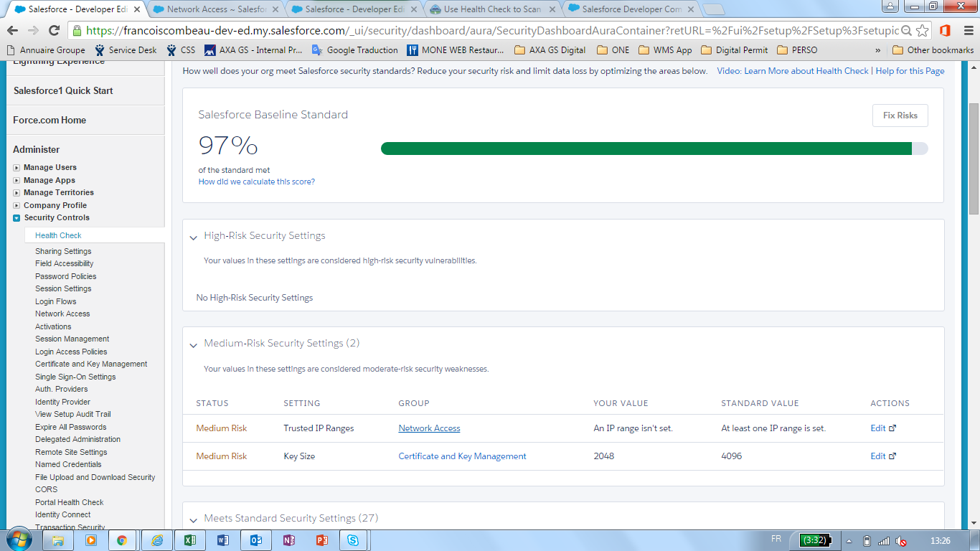This screenshot has width=980, height=551.
Task: Expand Manage Users in the sidebar
Action: click(17, 167)
